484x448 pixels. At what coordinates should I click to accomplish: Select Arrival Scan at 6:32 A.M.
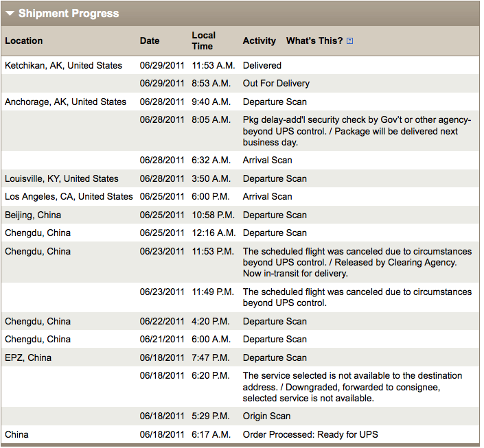point(267,160)
